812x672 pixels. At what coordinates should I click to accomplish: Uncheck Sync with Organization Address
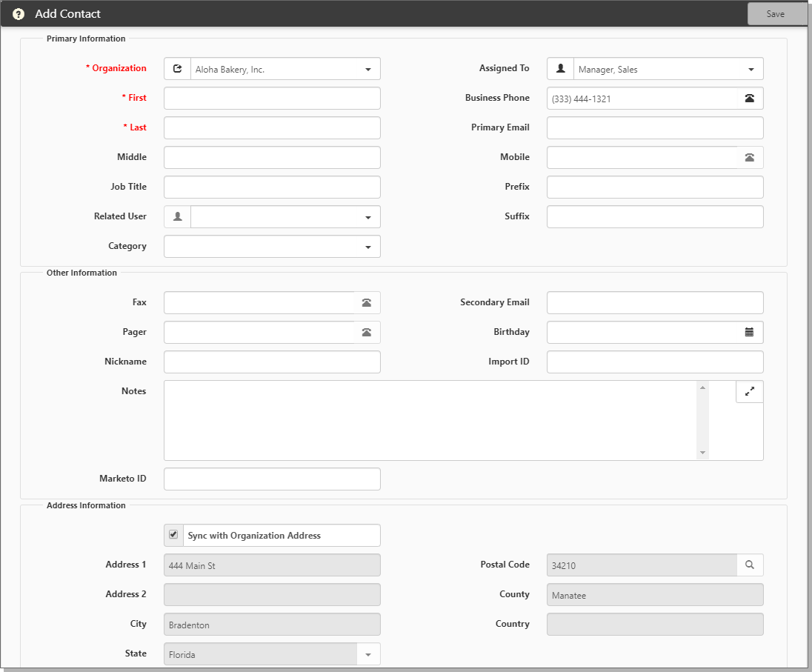coord(173,534)
